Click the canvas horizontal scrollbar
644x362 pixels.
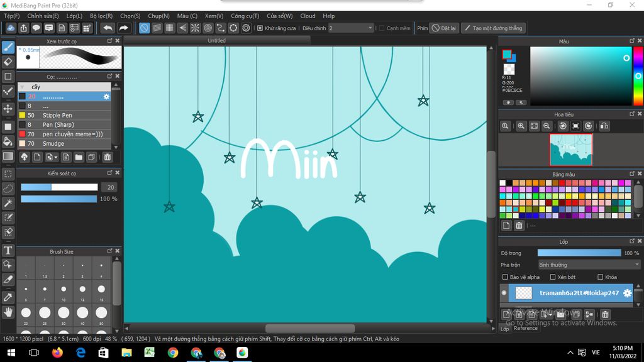click(309, 328)
